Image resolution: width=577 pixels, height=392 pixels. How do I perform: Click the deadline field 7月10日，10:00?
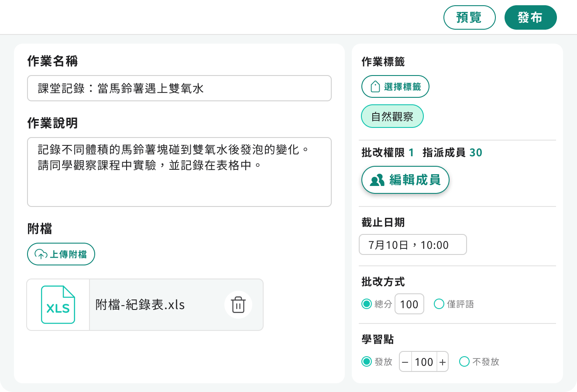[x=413, y=244]
